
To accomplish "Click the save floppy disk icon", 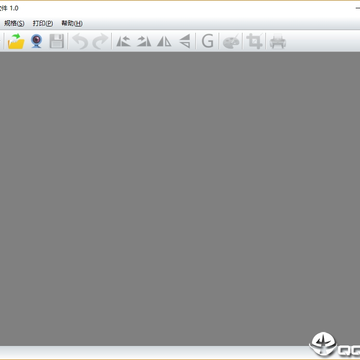I will [57, 42].
